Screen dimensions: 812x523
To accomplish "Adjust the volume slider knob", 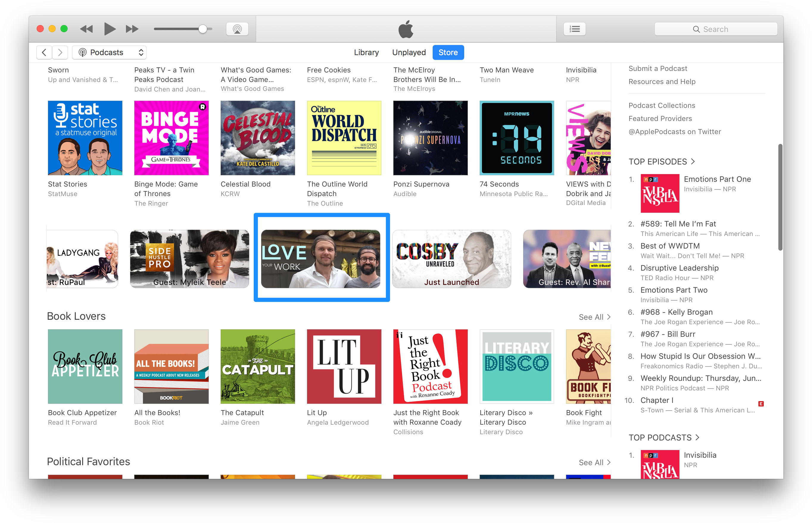I will pyautogui.click(x=202, y=29).
